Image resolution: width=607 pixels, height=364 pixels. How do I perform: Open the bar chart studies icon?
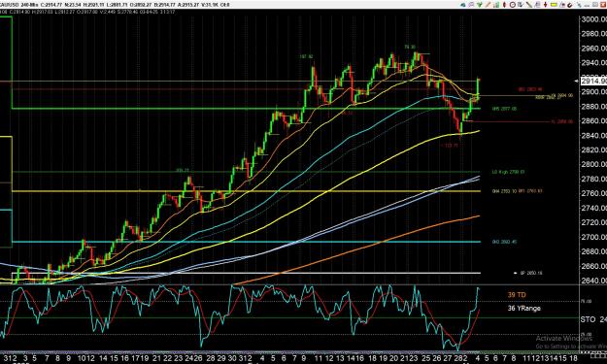point(496,5)
